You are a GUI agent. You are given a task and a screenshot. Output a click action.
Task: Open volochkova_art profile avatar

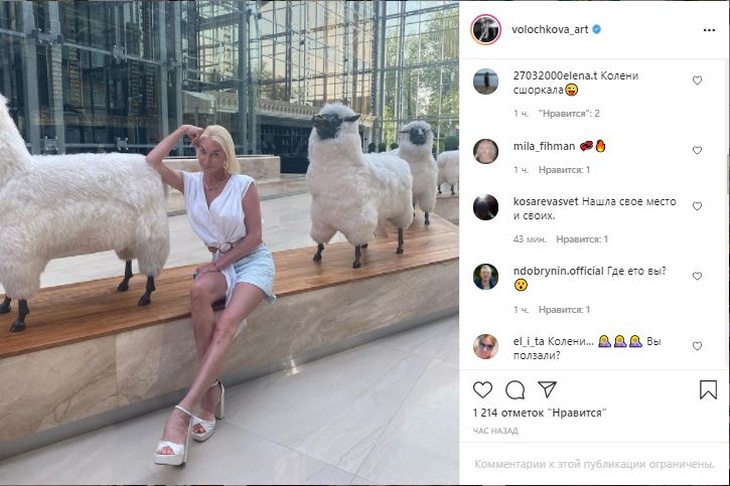486,29
